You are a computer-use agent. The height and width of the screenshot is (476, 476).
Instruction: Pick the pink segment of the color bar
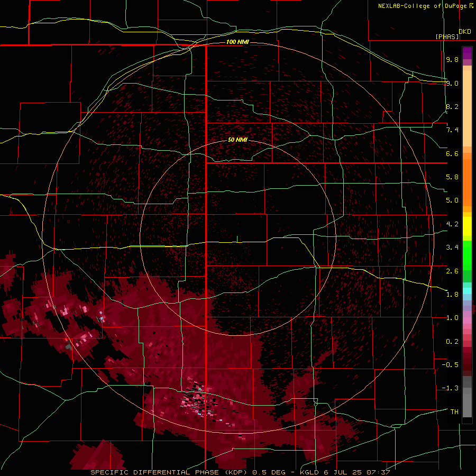point(467,321)
